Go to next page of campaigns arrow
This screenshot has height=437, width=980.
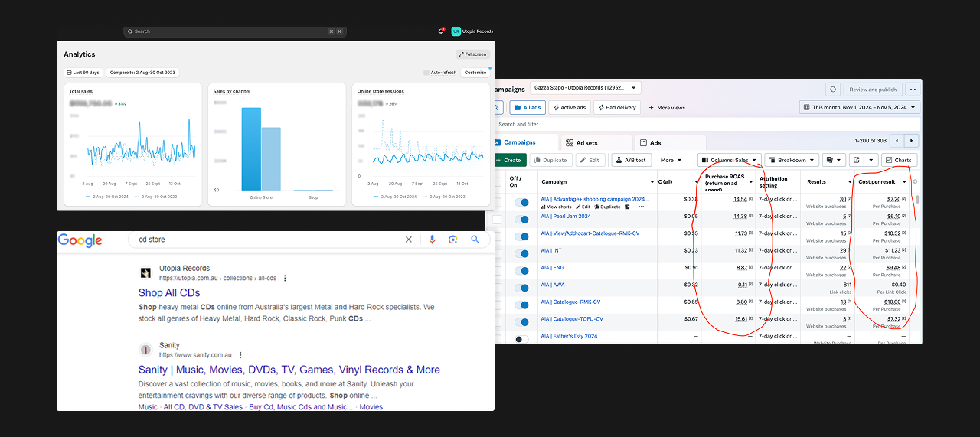pos(911,141)
